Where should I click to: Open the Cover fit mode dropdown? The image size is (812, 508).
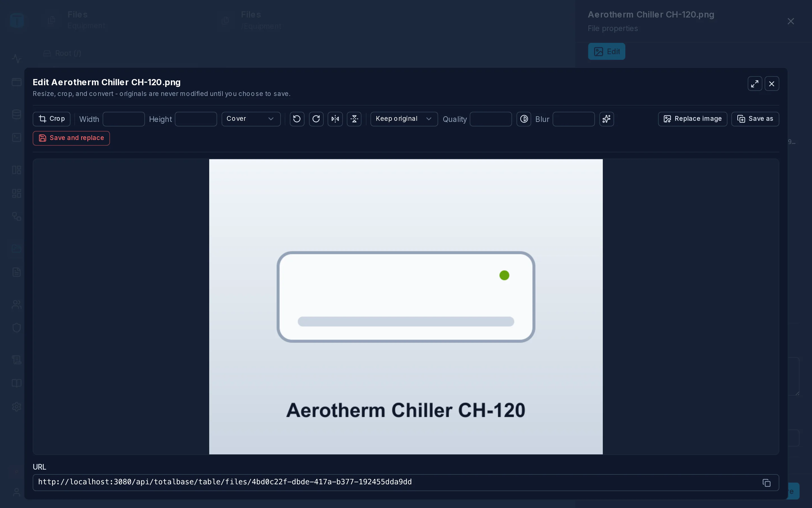(251, 119)
